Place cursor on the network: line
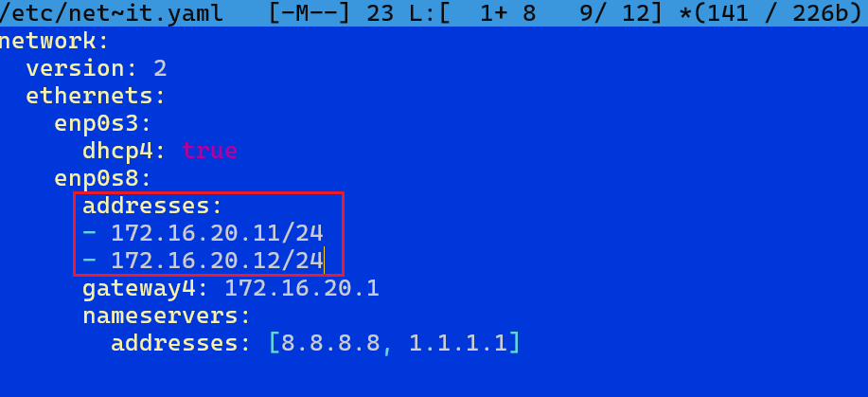Screen dimensions: 868x397 click(x=55, y=42)
